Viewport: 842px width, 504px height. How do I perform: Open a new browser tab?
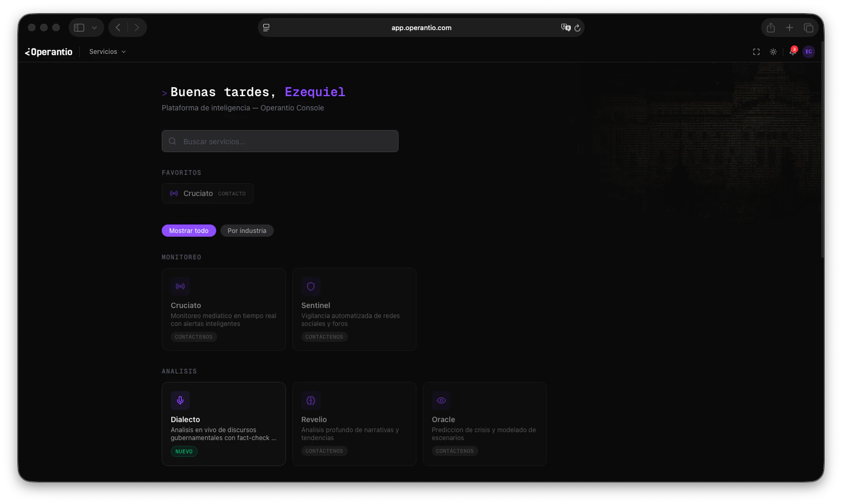click(790, 27)
